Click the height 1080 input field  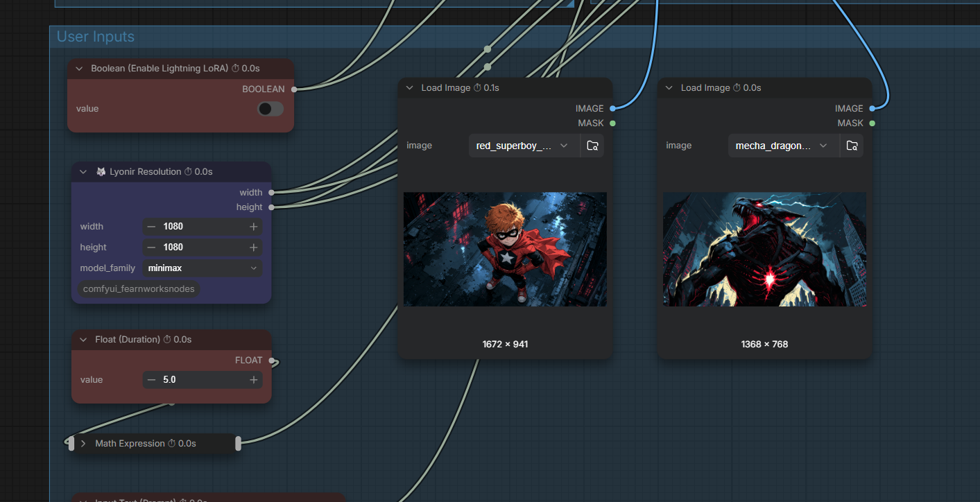pos(203,247)
